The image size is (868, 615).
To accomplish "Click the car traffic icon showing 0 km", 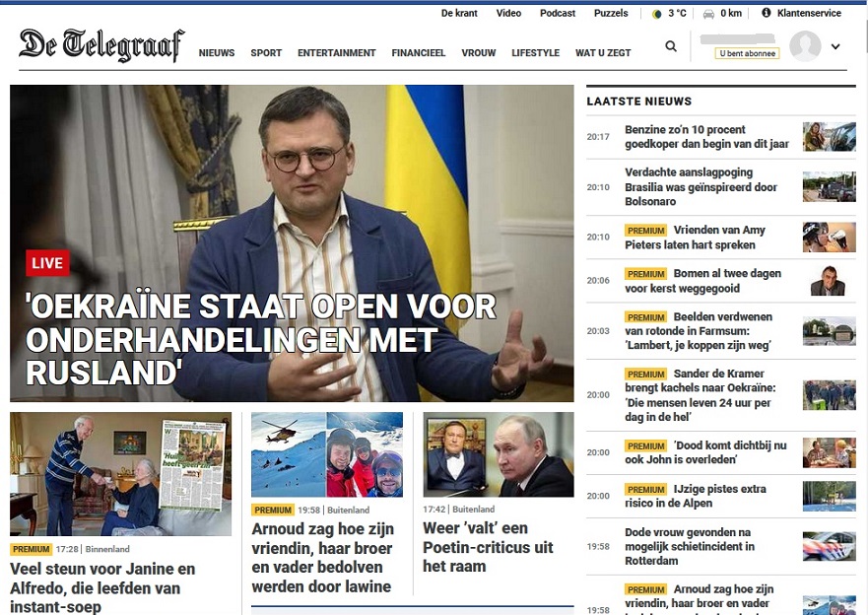I will (708, 14).
